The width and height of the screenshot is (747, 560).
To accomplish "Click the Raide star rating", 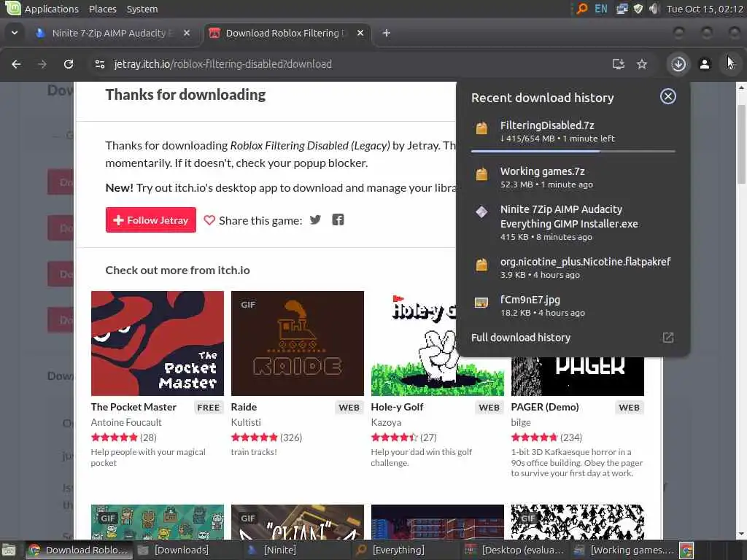I will pos(255,437).
